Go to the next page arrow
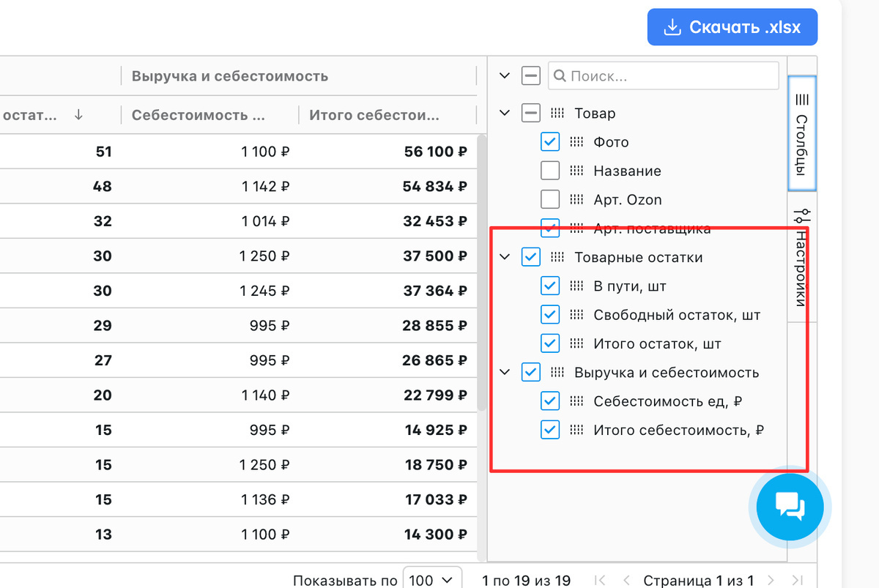This screenshot has height=588, width=879. 771,581
